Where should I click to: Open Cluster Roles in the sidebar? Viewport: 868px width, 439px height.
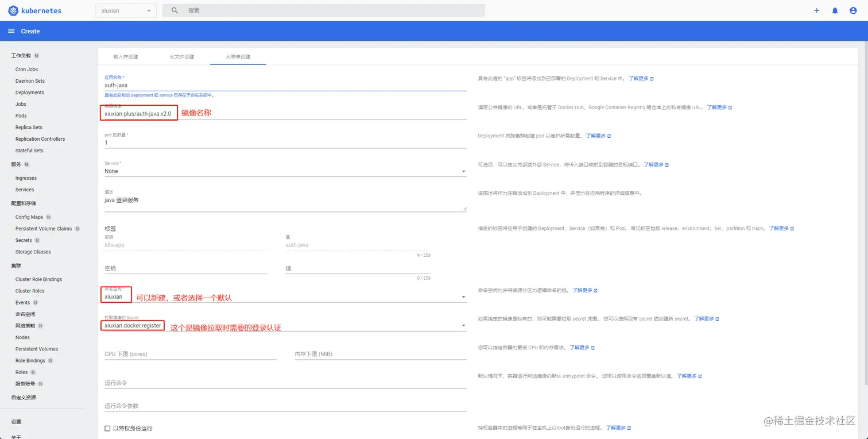(30, 291)
